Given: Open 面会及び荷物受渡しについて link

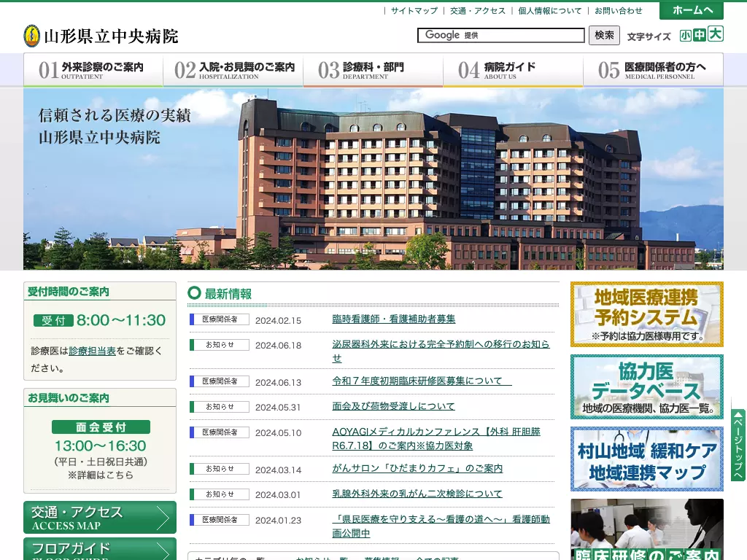Looking at the screenshot, I should (393, 406).
